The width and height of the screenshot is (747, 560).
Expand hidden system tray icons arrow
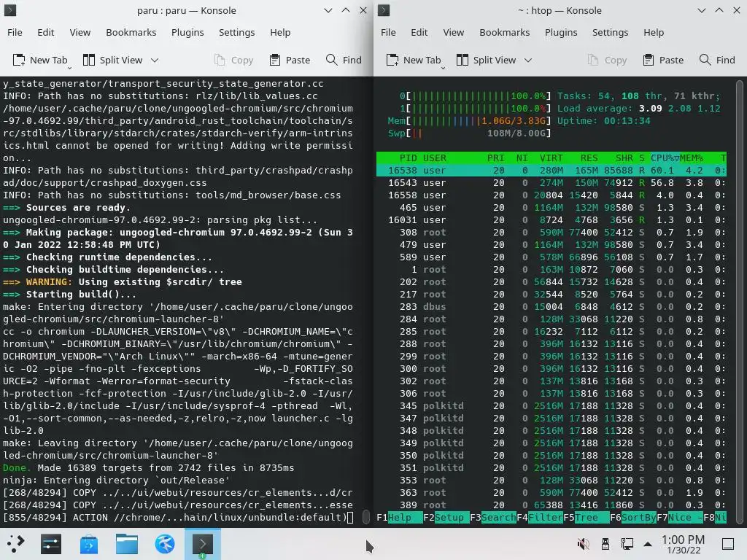pos(648,544)
